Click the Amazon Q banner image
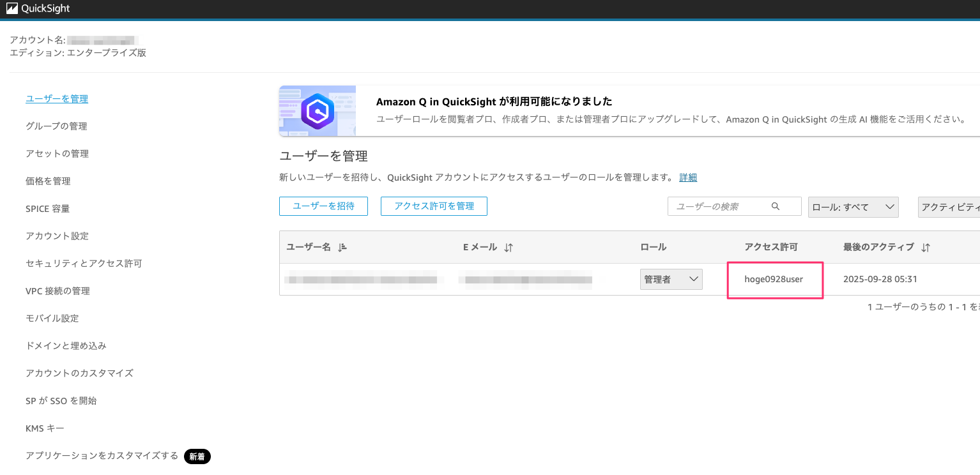Screen dimensions: 980x475 coord(318,111)
